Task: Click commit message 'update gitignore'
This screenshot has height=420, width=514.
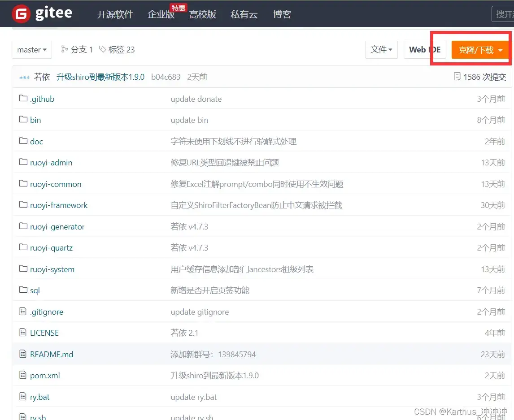Action: click(x=200, y=312)
